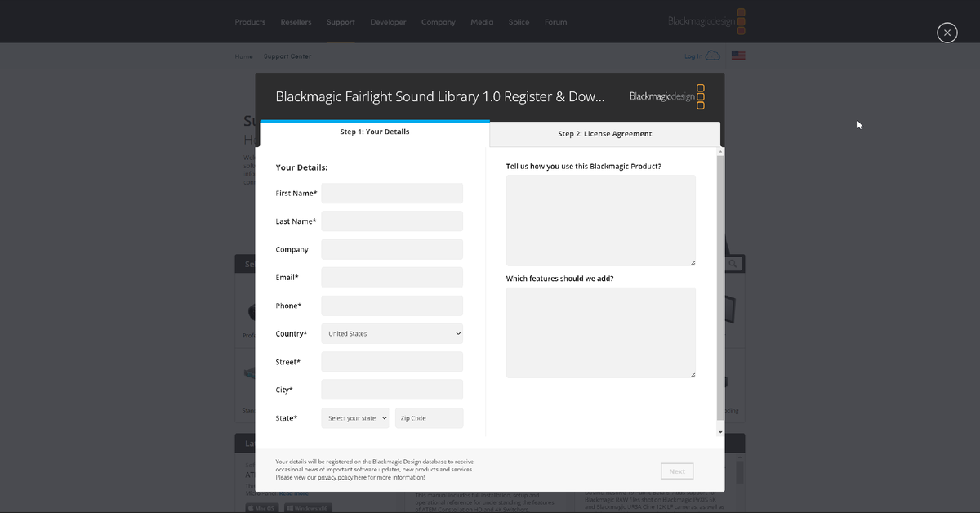Click the Blackmagicdesign logo in dialog header
This screenshot has width=980, height=513.
click(667, 96)
